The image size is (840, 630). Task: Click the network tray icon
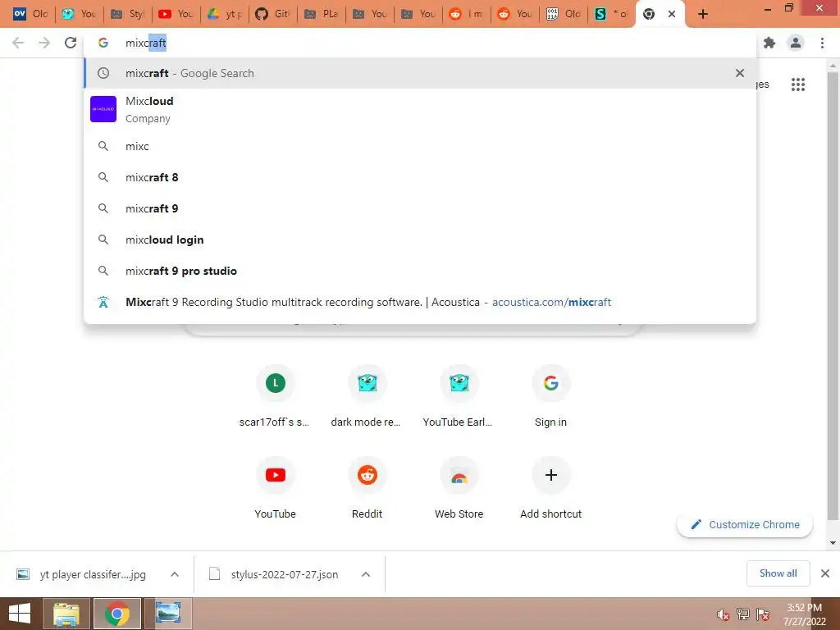[x=743, y=614]
